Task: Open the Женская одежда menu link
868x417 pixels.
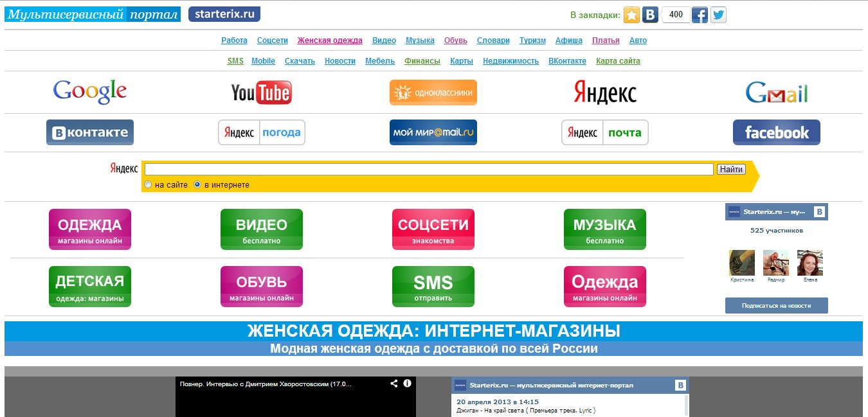Action: (x=330, y=40)
